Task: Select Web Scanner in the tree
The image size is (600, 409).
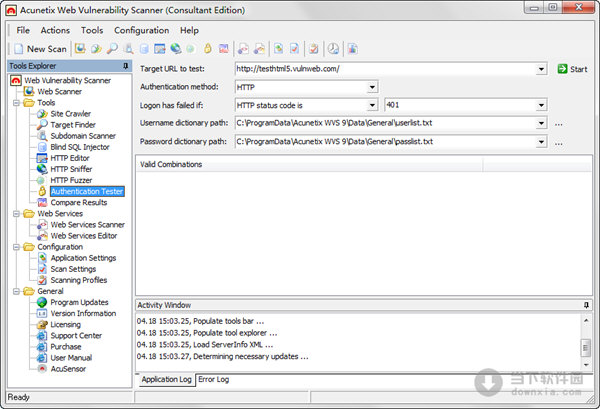Action: pos(59,91)
